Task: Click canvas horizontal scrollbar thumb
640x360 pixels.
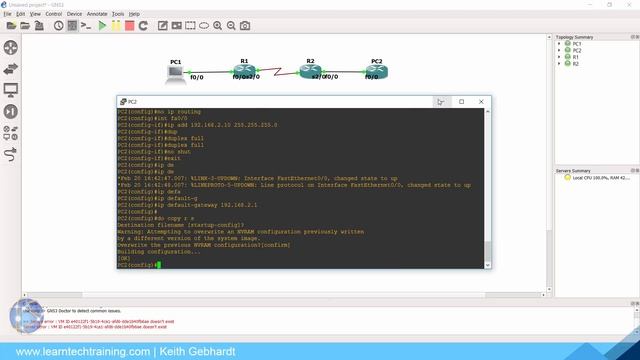Action: 284,295
